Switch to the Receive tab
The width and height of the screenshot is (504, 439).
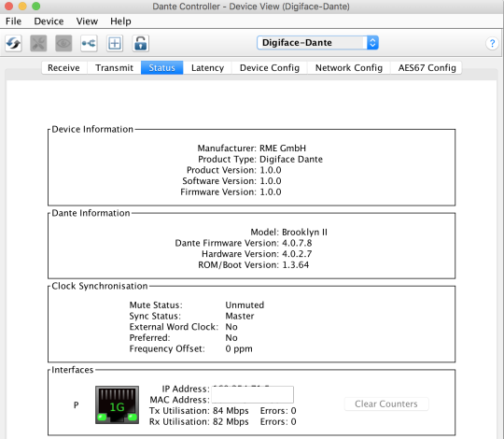coord(64,67)
